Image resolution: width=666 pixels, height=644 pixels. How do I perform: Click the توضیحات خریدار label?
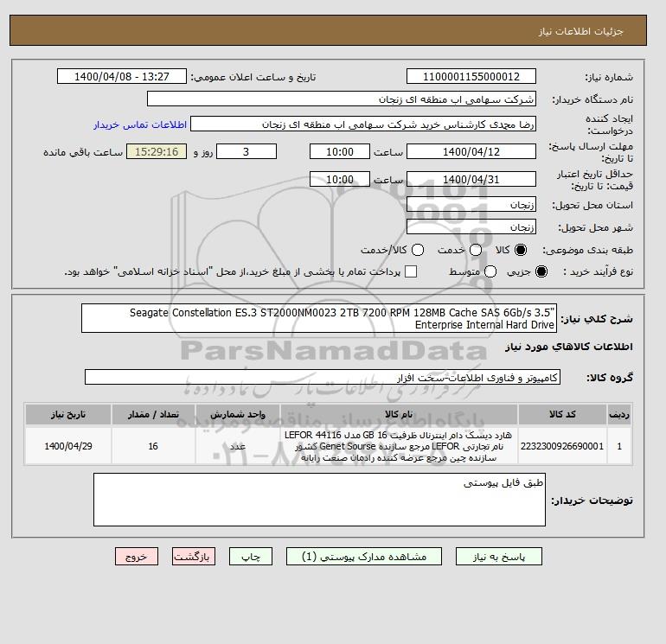click(592, 501)
